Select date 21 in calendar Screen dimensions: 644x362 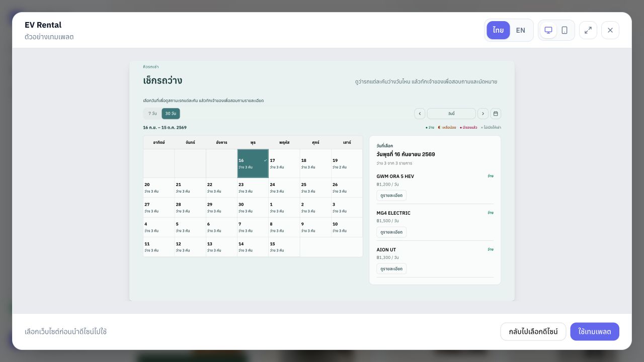coord(190,188)
